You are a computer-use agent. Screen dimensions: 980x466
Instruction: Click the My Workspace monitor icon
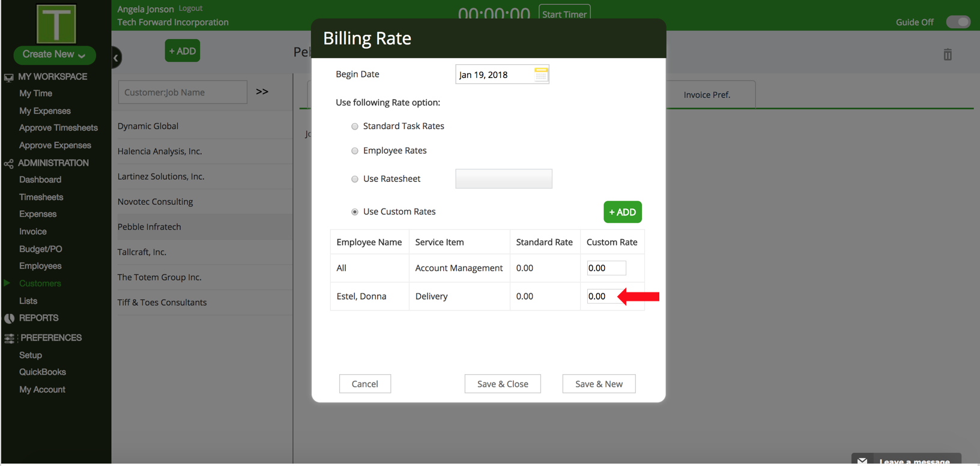coord(8,77)
